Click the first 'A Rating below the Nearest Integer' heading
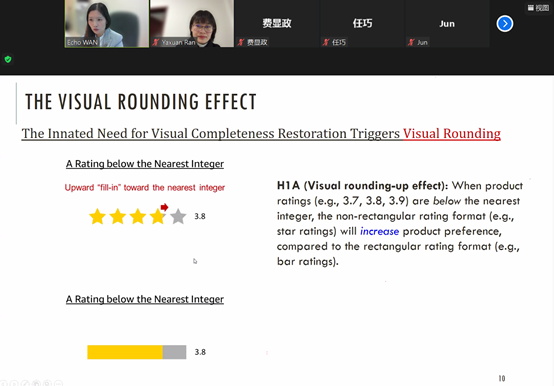This screenshot has height=386, width=554. click(145, 164)
